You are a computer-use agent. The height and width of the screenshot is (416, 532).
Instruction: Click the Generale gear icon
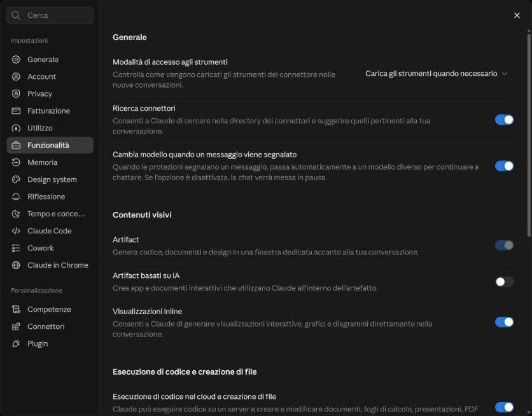tap(16, 59)
